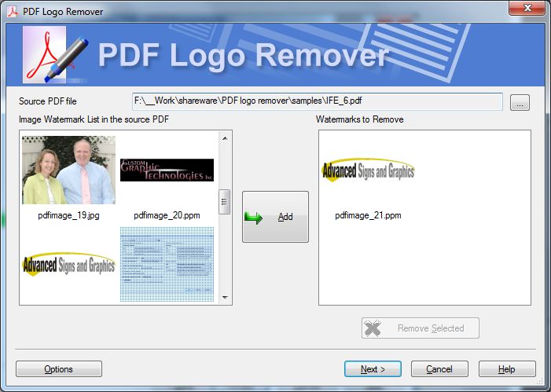
Task: Open the Help button
Action: (507, 369)
